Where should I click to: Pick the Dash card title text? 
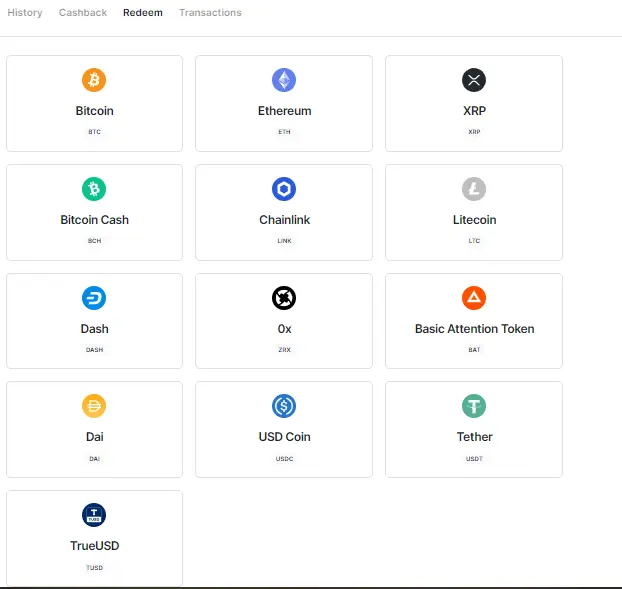pyautogui.click(x=94, y=329)
